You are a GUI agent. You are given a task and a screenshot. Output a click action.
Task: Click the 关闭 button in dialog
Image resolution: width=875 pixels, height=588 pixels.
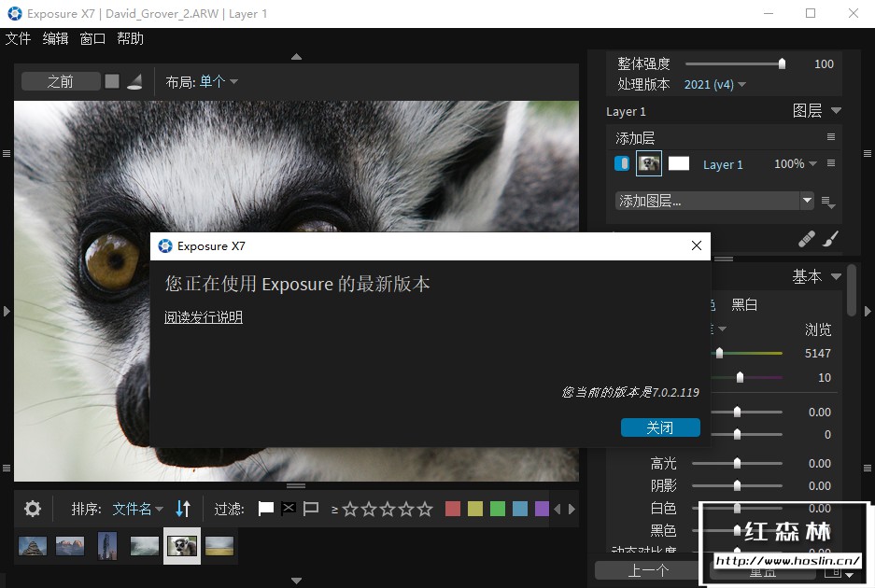click(x=660, y=427)
